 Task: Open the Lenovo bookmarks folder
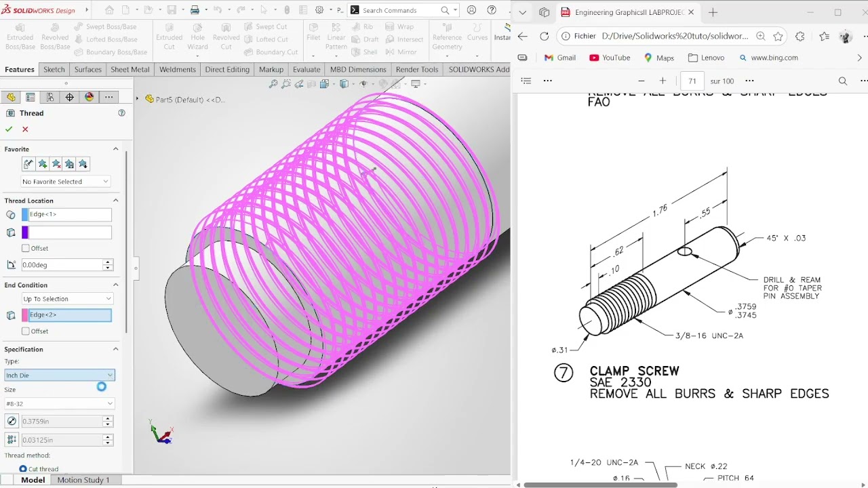(706, 58)
